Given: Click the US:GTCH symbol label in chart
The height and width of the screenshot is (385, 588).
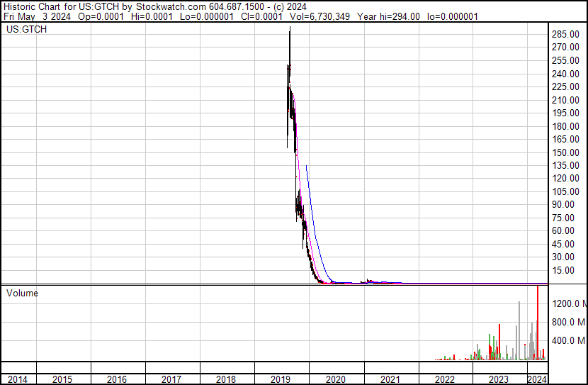Looking at the screenshot, I should pyautogui.click(x=26, y=29).
